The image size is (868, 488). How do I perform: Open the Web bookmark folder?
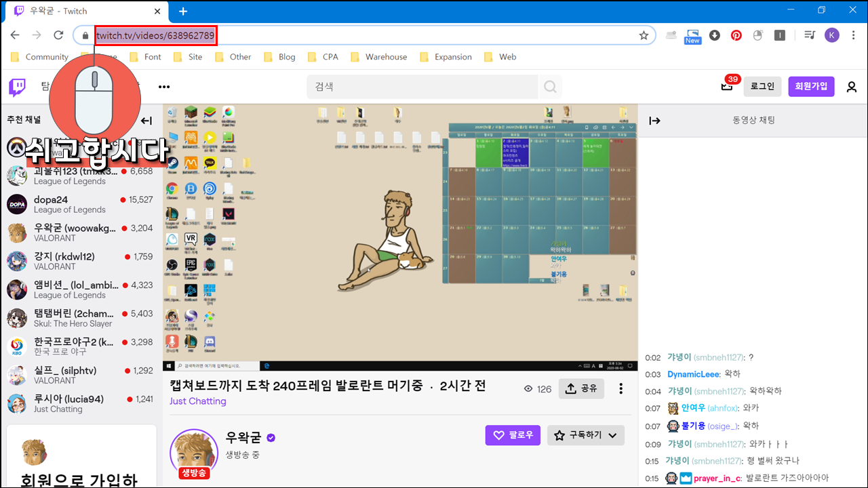(x=500, y=57)
